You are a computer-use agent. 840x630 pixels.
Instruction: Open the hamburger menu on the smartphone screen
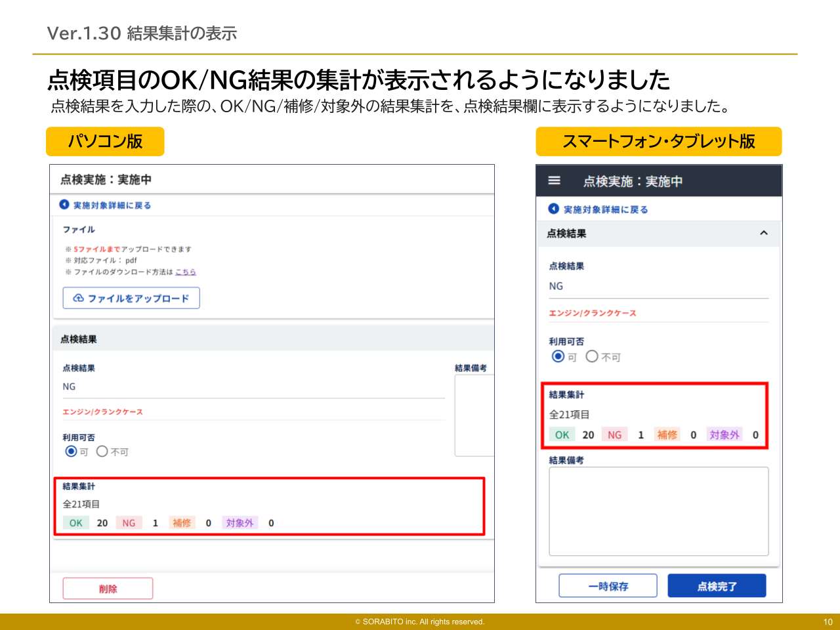click(554, 180)
